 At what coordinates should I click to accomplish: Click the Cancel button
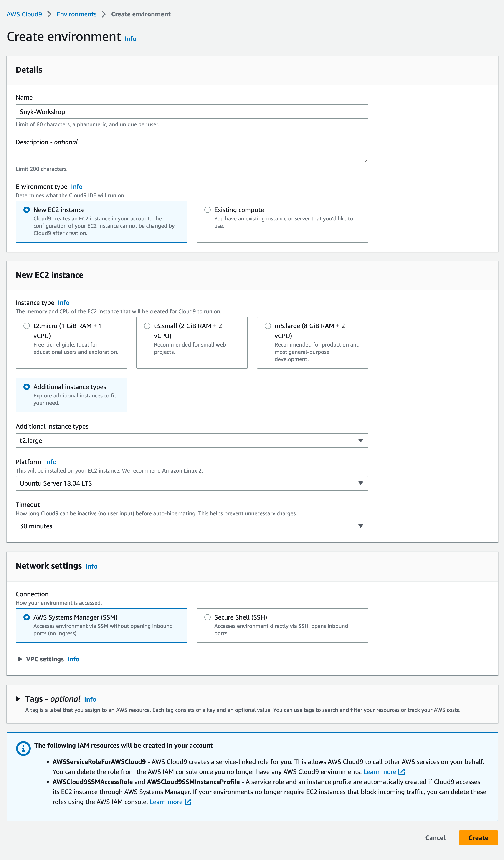pos(435,837)
